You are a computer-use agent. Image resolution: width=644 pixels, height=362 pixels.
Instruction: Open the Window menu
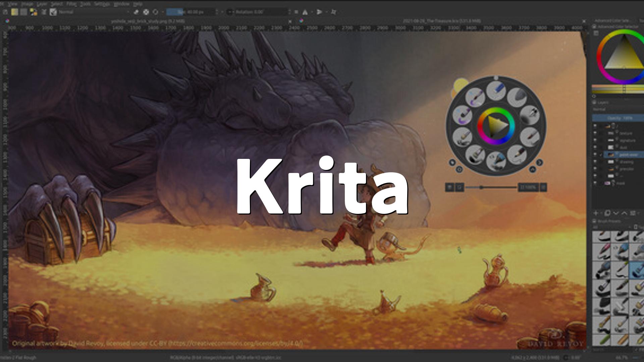[x=121, y=4]
